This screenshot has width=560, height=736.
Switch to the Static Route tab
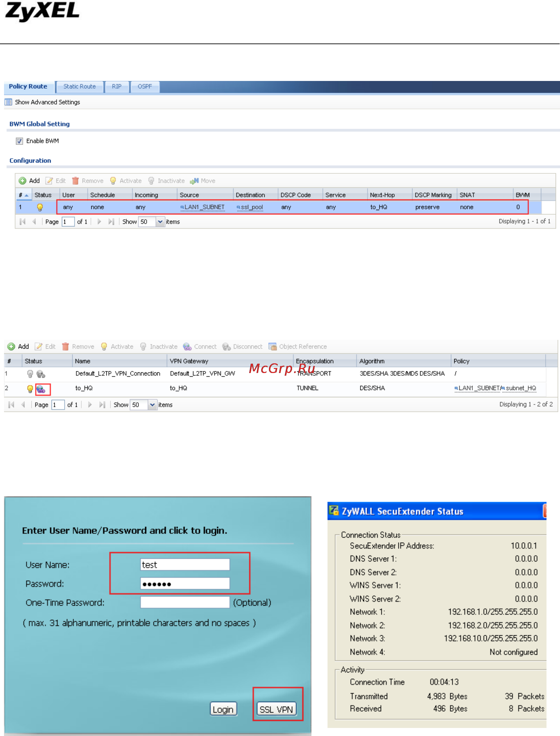tap(80, 87)
